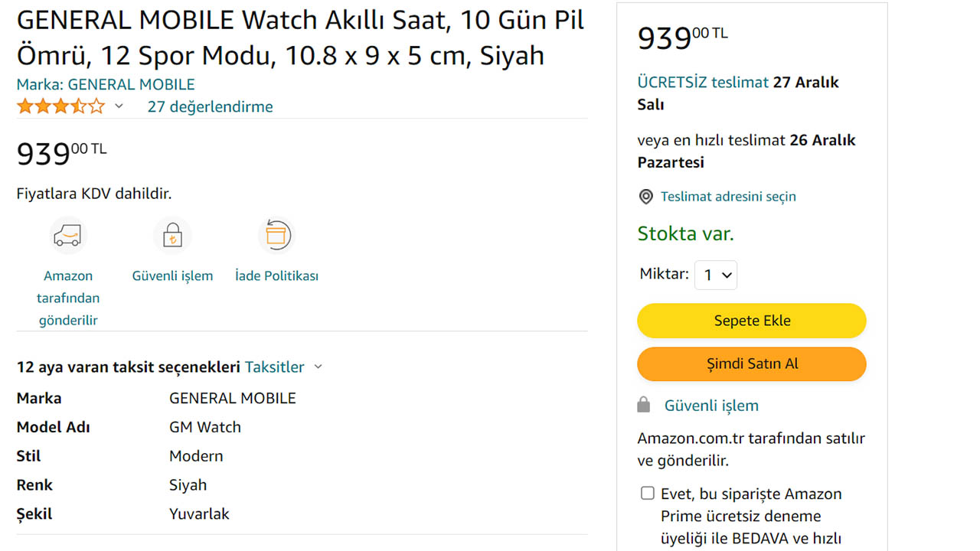
Task: Click the secure transaction lock icon
Action: click(172, 235)
